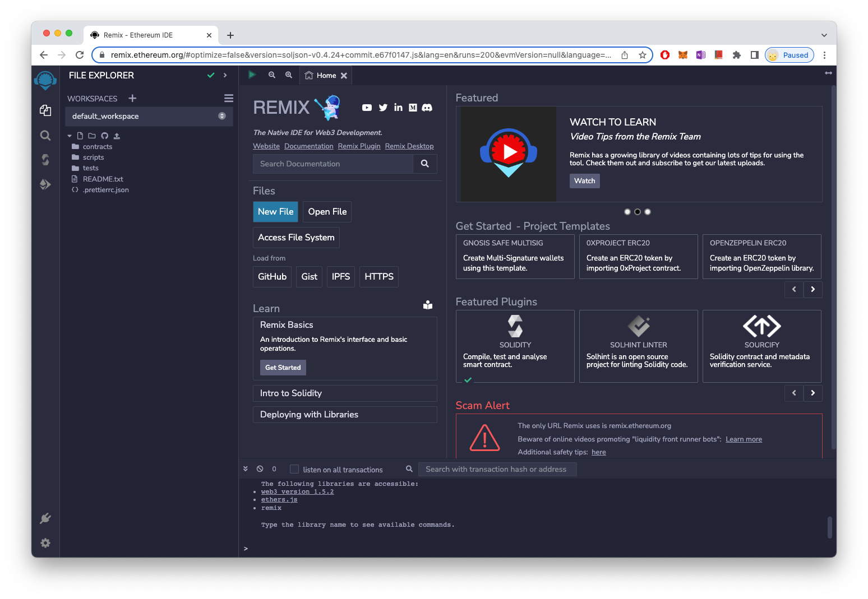Select the first Featured carousel dot
This screenshot has height=599, width=868.
tap(627, 212)
